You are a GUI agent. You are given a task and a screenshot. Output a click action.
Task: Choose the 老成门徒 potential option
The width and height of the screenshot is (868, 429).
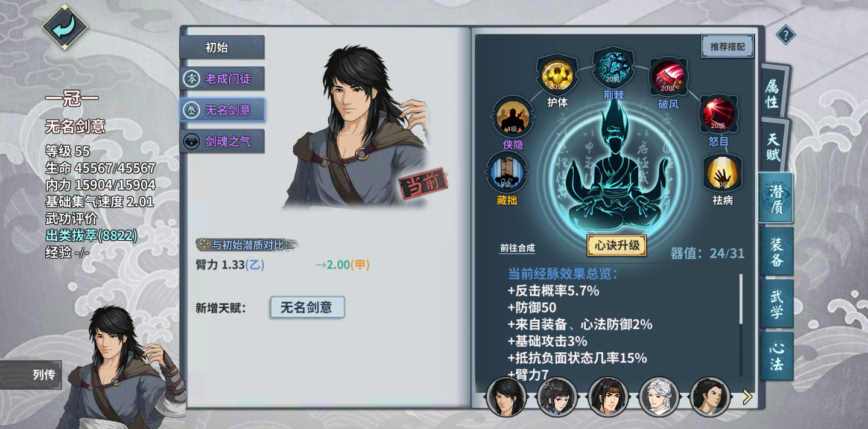pos(222,78)
